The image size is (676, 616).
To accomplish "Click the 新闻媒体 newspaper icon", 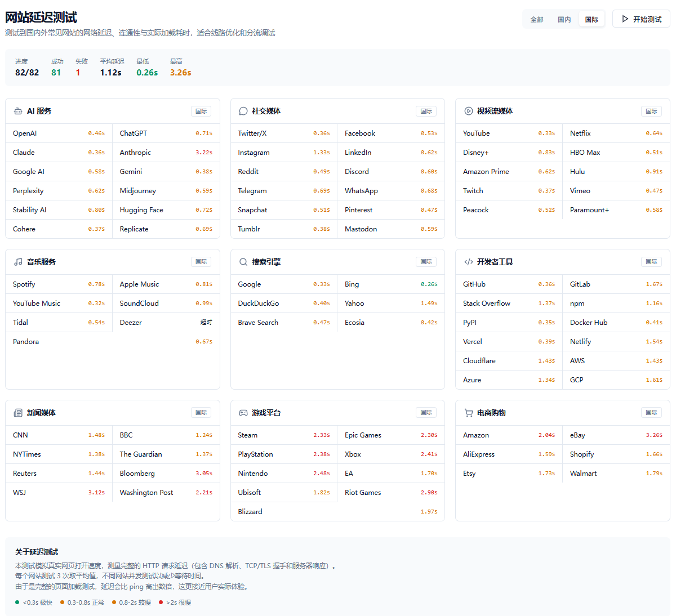I will coord(18,413).
